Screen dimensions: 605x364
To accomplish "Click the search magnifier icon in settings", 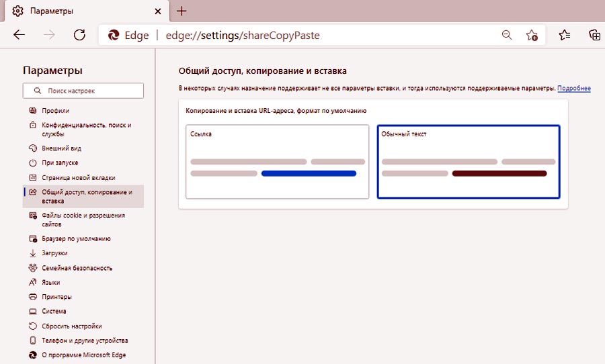I will 38,91.
